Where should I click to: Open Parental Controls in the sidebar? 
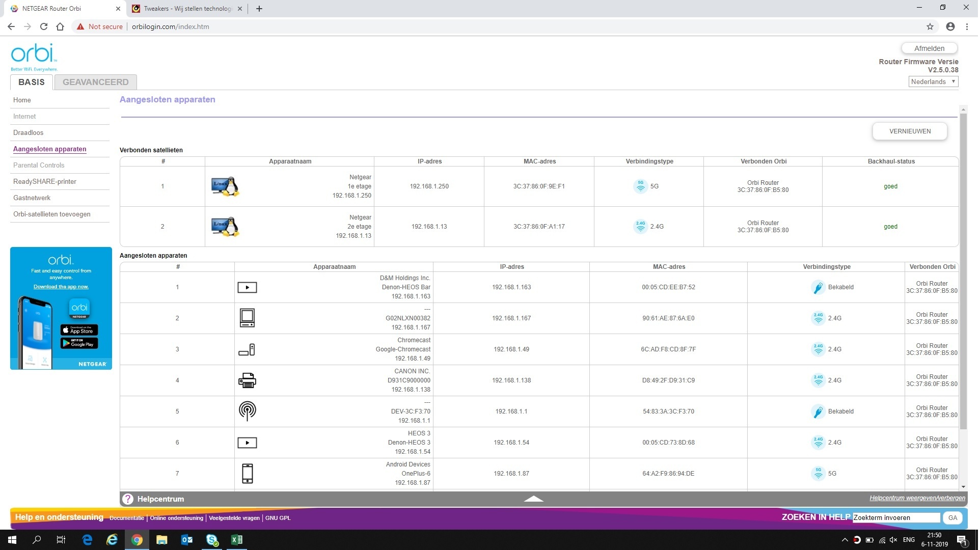click(39, 166)
